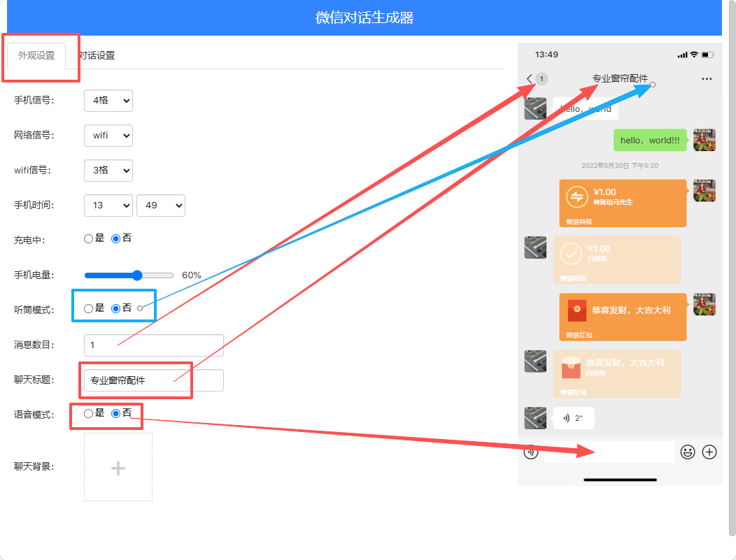
Task: Select 是 for 语音模式
Action: pos(88,413)
